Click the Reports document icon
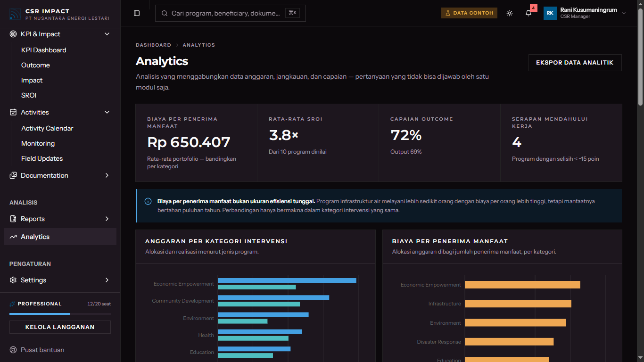Viewport: 644px width, 362px height. (13, 219)
